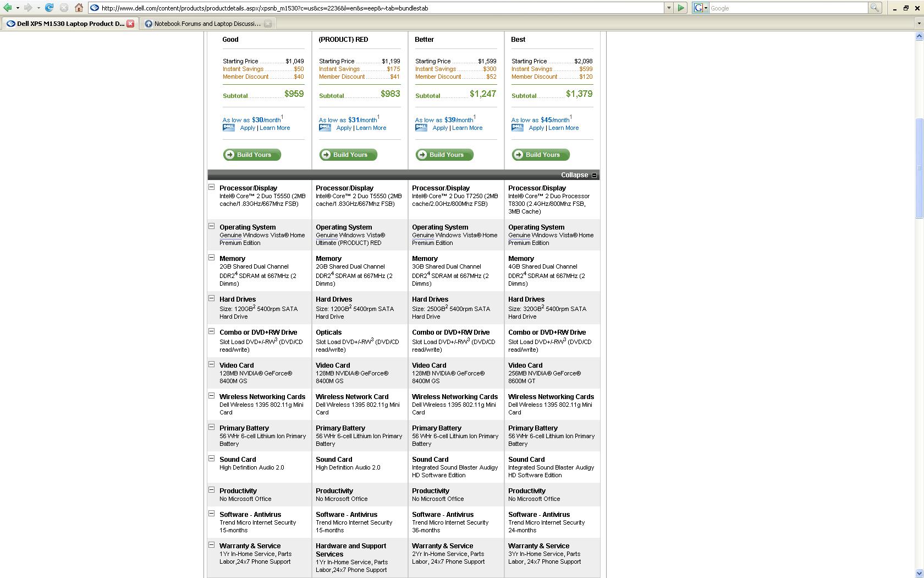The height and width of the screenshot is (578, 924).
Task: Click Learn More under Better plan
Action: pyautogui.click(x=467, y=128)
